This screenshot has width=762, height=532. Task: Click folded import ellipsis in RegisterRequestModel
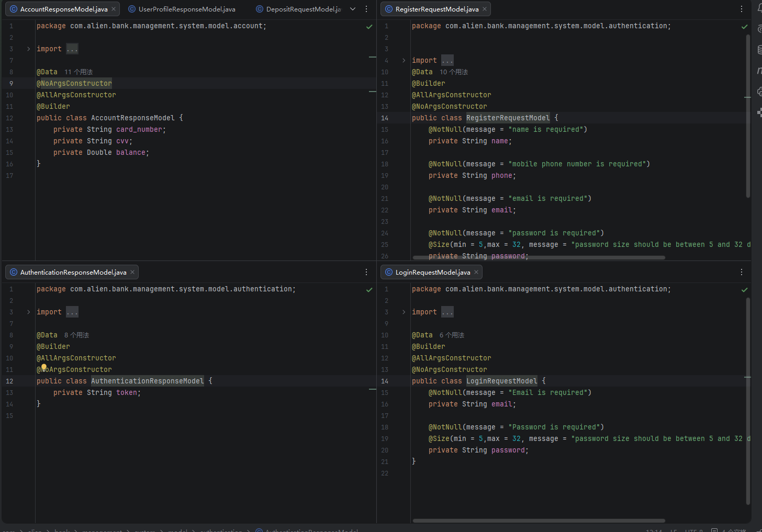point(447,60)
